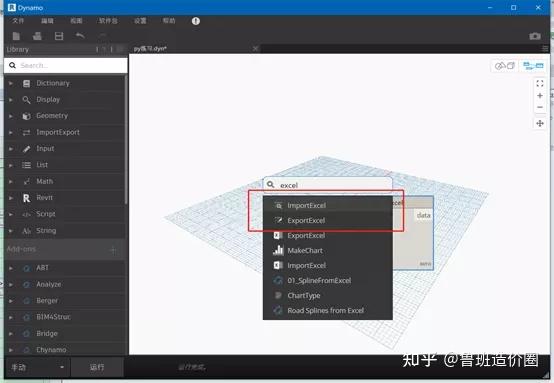Expand the String category arrow

coord(11,231)
